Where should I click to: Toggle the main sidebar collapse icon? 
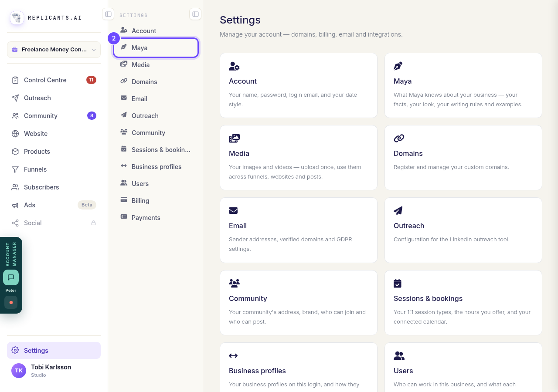tap(108, 14)
